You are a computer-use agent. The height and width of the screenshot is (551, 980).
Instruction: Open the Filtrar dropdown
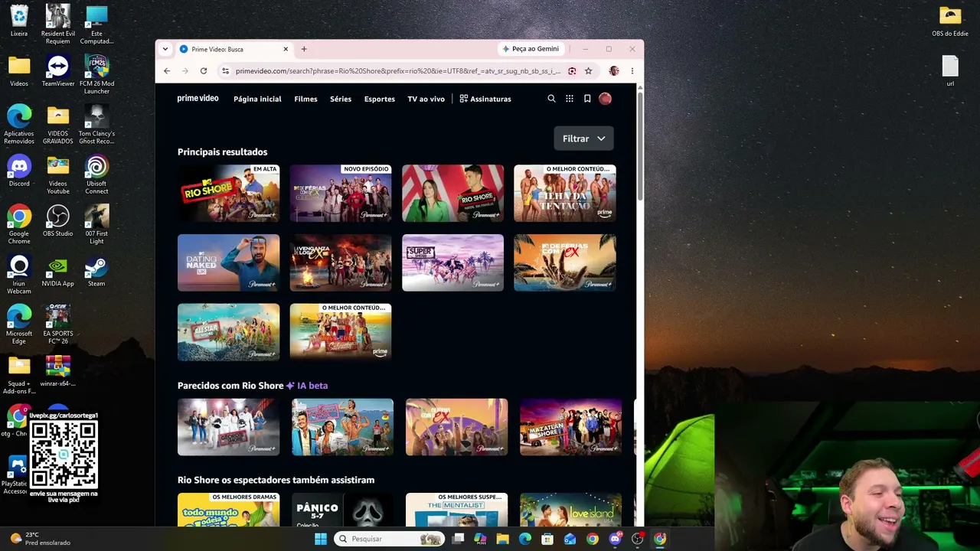point(583,139)
